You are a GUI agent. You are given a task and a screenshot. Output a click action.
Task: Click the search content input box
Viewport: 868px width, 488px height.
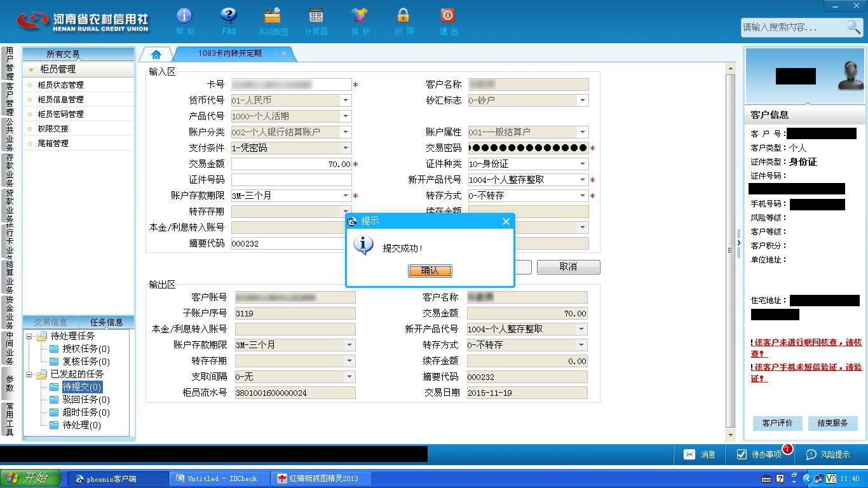point(793,27)
